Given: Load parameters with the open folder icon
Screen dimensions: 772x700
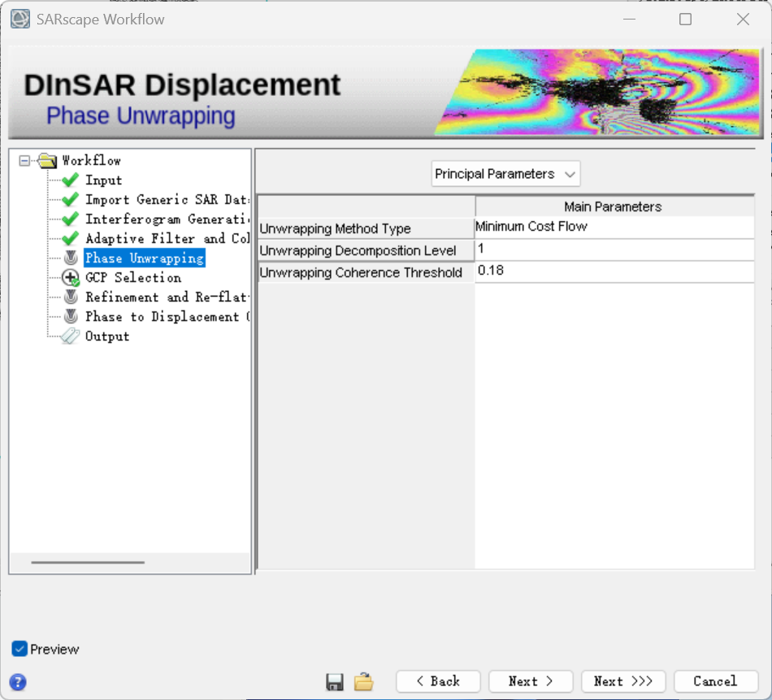Looking at the screenshot, I should tap(364, 682).
